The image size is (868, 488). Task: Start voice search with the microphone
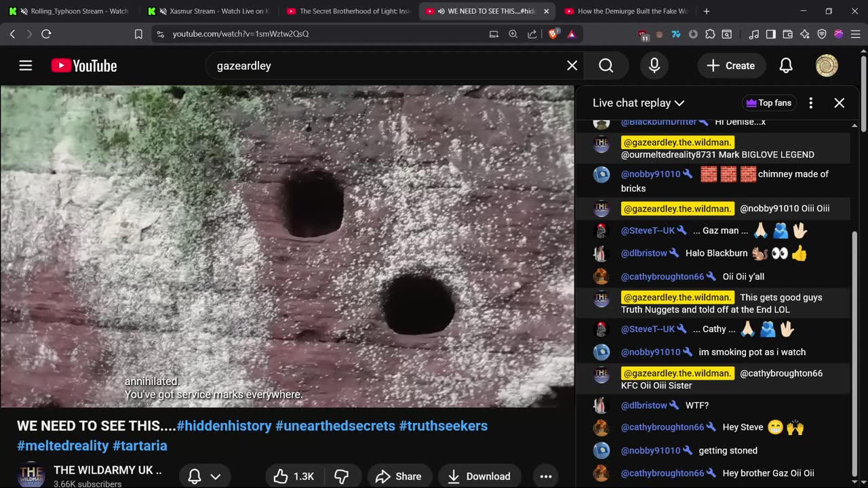click(654, 66)
